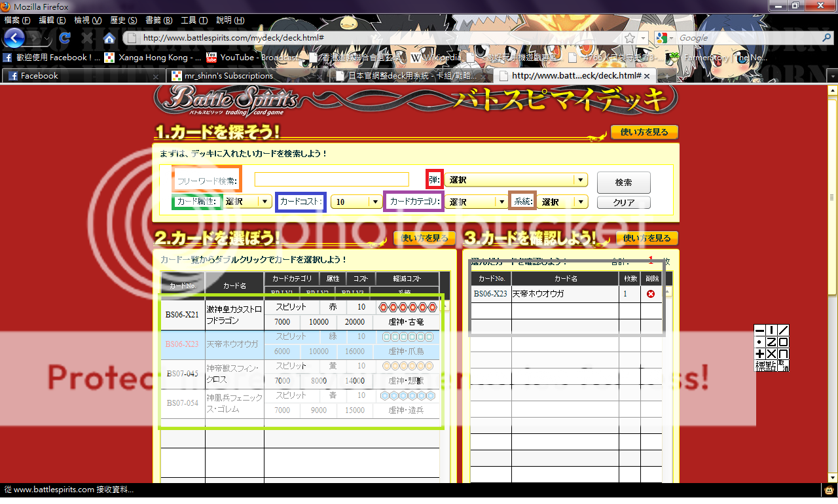Close the Facebook tab

[156, 76]
